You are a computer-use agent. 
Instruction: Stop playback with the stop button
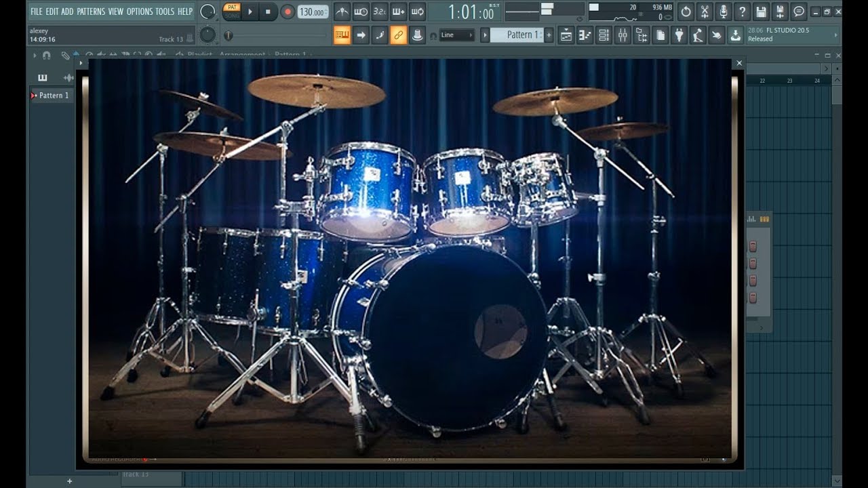coord(268,12)
